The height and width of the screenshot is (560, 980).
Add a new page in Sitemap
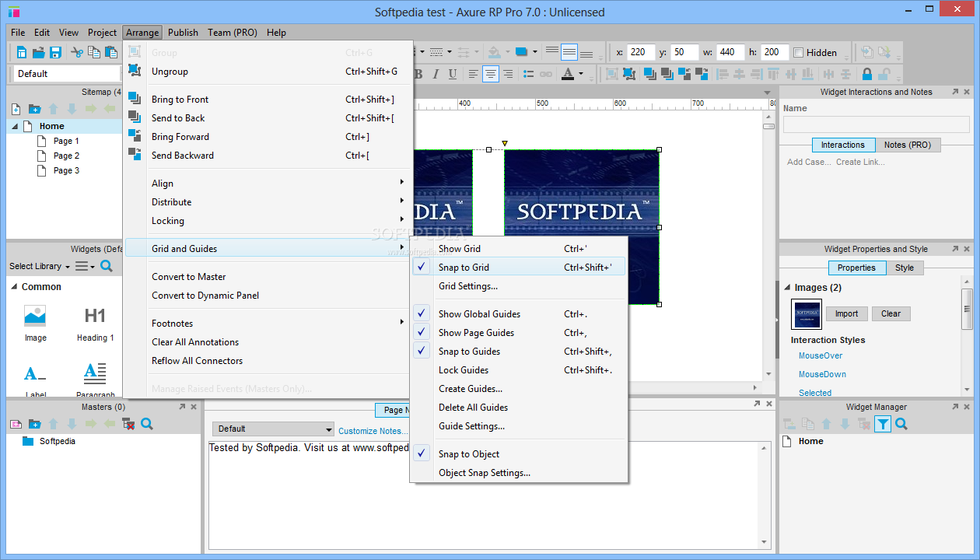[x=16, y=109]
